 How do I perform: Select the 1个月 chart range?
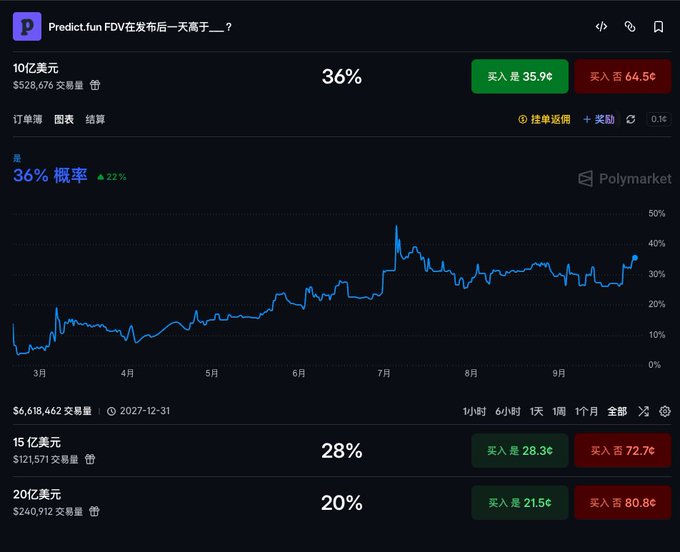click(x=586, y=411)
